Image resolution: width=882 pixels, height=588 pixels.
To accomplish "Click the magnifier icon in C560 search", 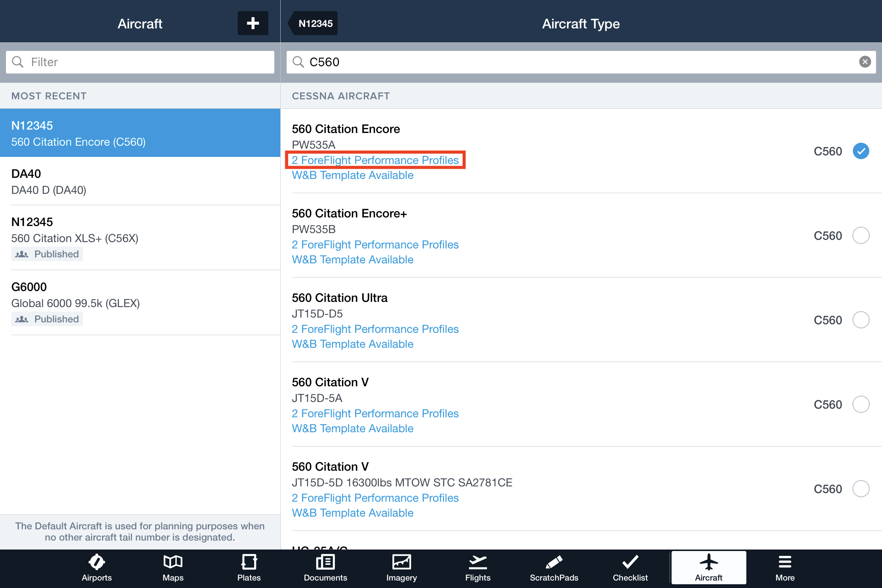I will point(298,62).
